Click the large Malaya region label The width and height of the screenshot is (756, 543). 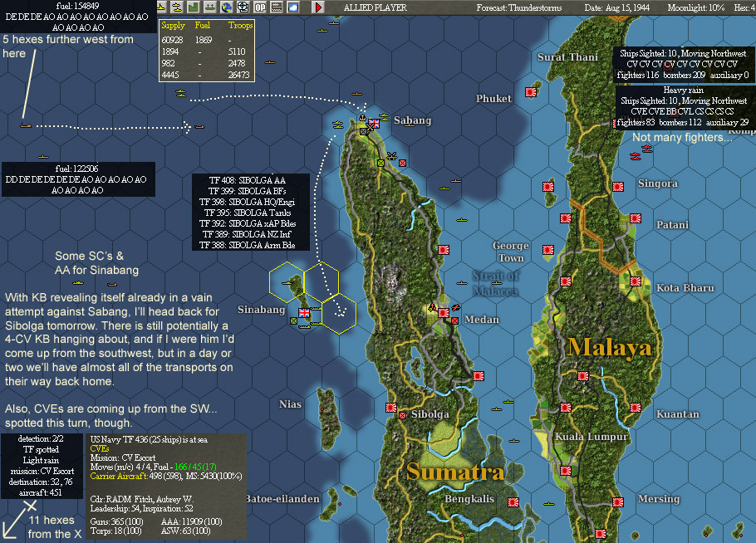tap(610, 347)
